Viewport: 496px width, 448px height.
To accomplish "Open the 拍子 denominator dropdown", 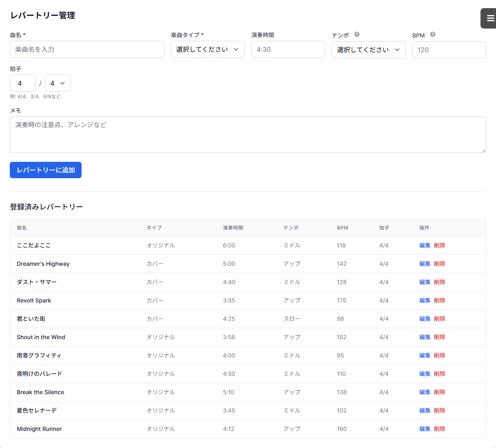I will 58,83.
